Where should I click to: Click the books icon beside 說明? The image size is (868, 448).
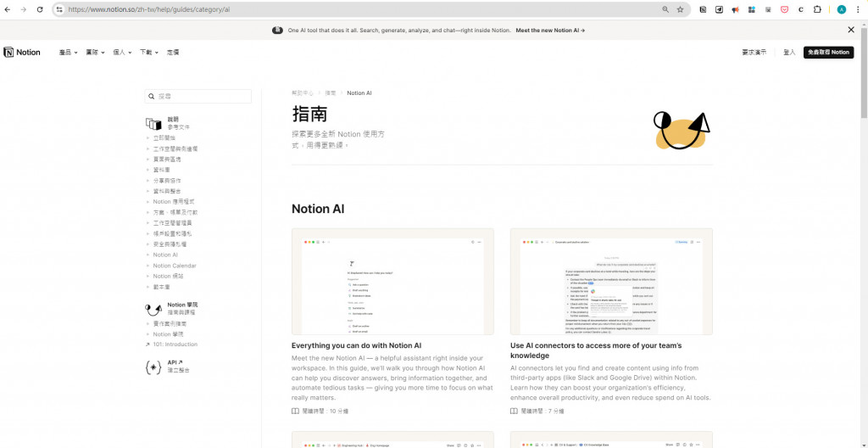[x=153, y=123]
